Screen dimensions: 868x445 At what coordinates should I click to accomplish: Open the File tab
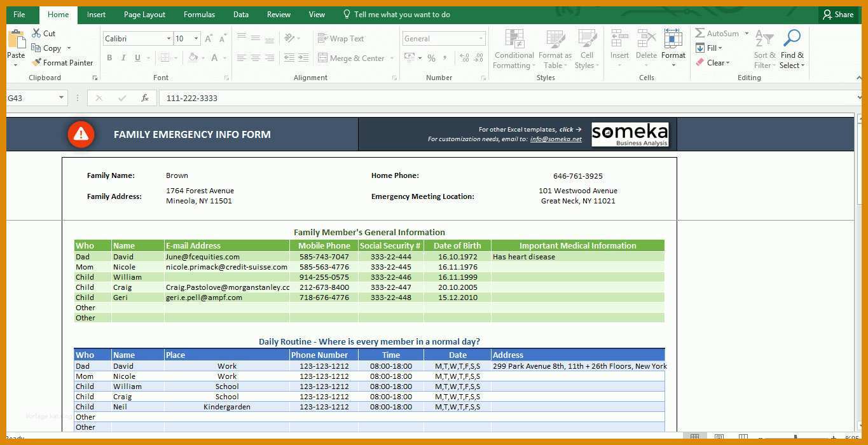click(19, 14)
